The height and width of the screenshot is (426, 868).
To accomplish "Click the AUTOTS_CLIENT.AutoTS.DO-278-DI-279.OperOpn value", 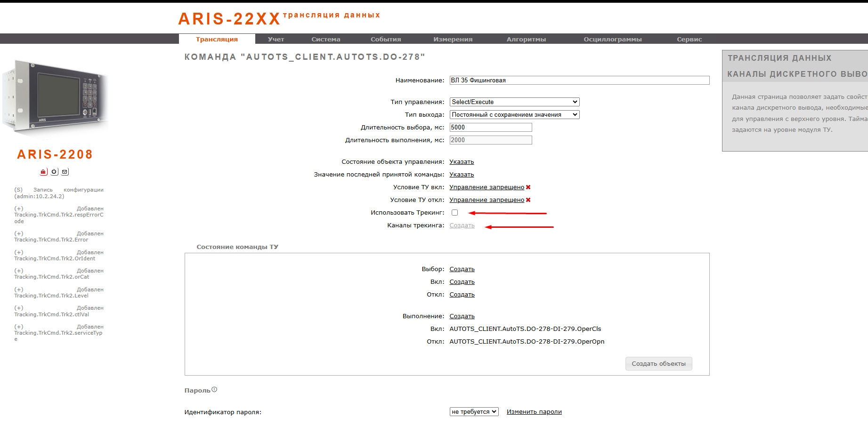I will click(527, 342).
